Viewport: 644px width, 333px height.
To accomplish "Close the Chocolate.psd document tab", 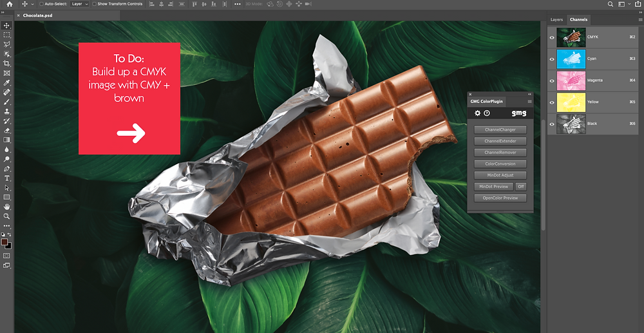I will point(18,15).
